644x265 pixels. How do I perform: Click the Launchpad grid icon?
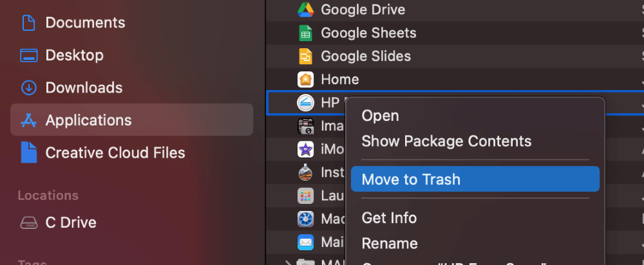point(305,196)
